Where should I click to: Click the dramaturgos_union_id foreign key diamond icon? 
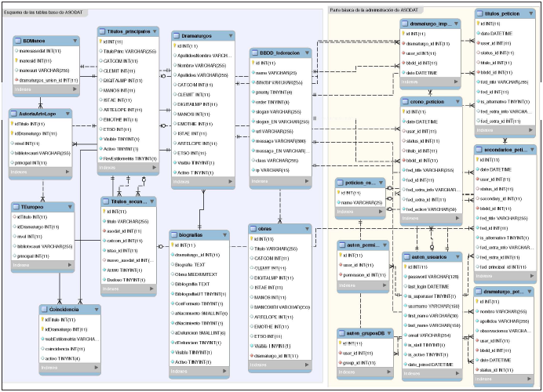click(17, 80)
